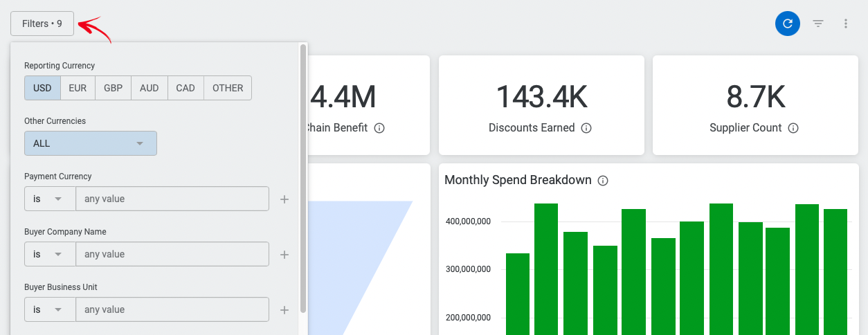Collapse the Filters • 9 panel button
This screenshot has height=335, width=868.
pos(42,24)
